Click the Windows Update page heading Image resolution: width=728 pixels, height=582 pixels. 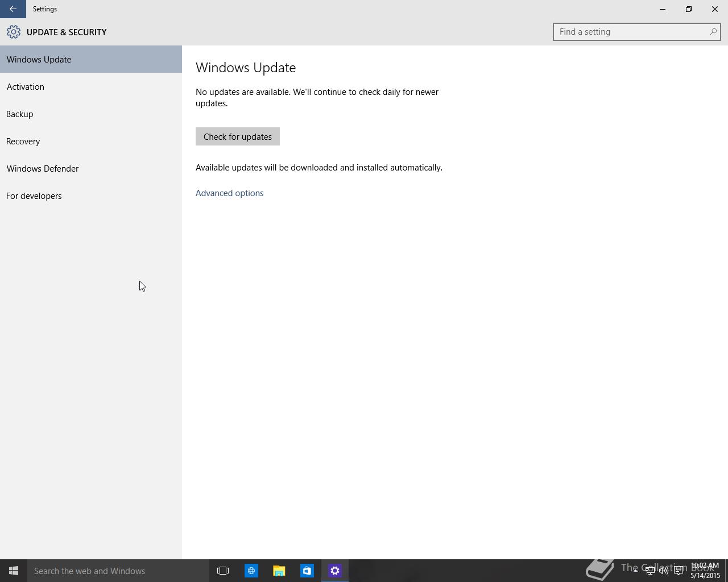[x=246, y=68]
